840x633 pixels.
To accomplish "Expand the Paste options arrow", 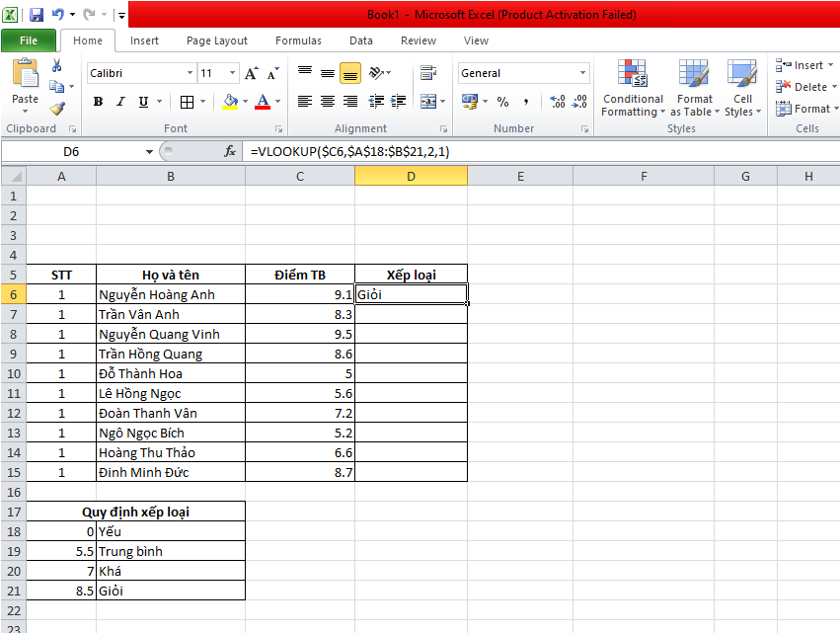I will pos(26,111).
